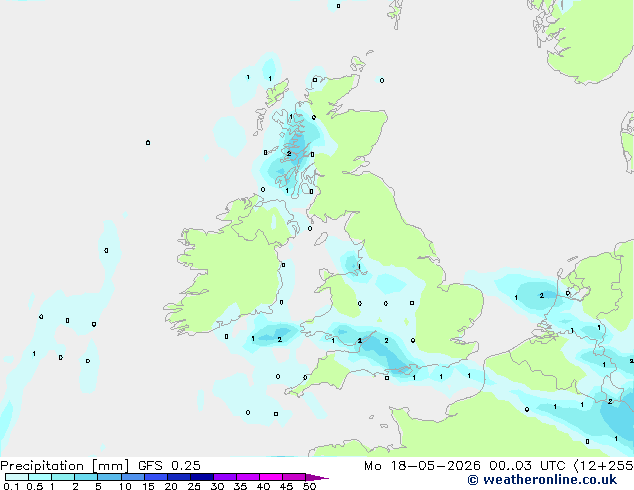Click the 'Precipitation [mm]' title text
The height and width of the screenshot is (490, 634).
point(65,466)
